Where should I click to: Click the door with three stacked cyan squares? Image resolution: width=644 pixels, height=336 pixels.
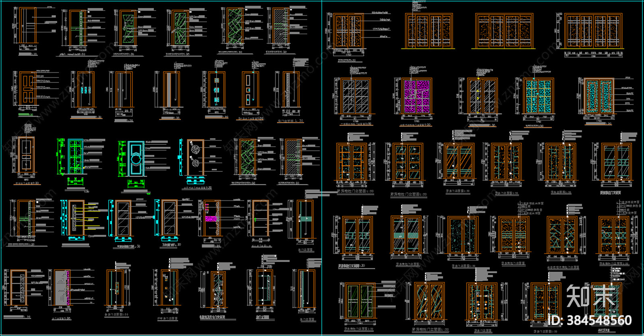pos(216,89)
